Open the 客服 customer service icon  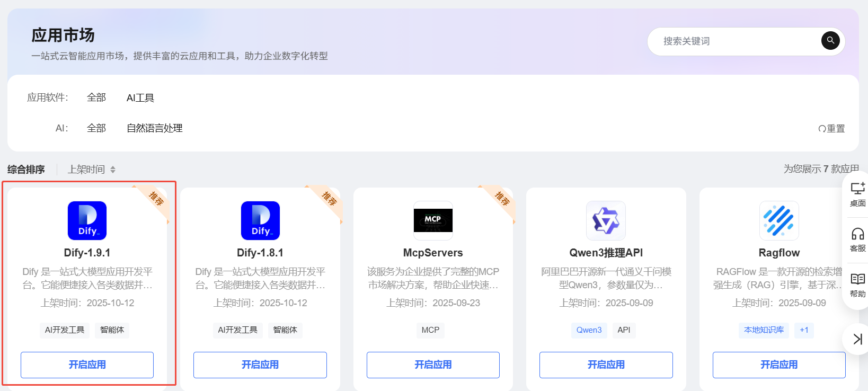pos(858,234)
